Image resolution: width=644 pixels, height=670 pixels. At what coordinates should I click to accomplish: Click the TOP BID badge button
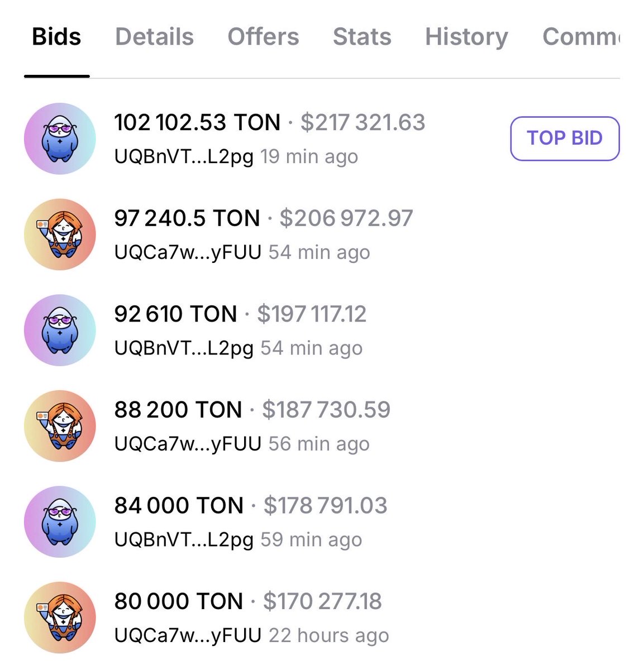[x=565, y=138]
